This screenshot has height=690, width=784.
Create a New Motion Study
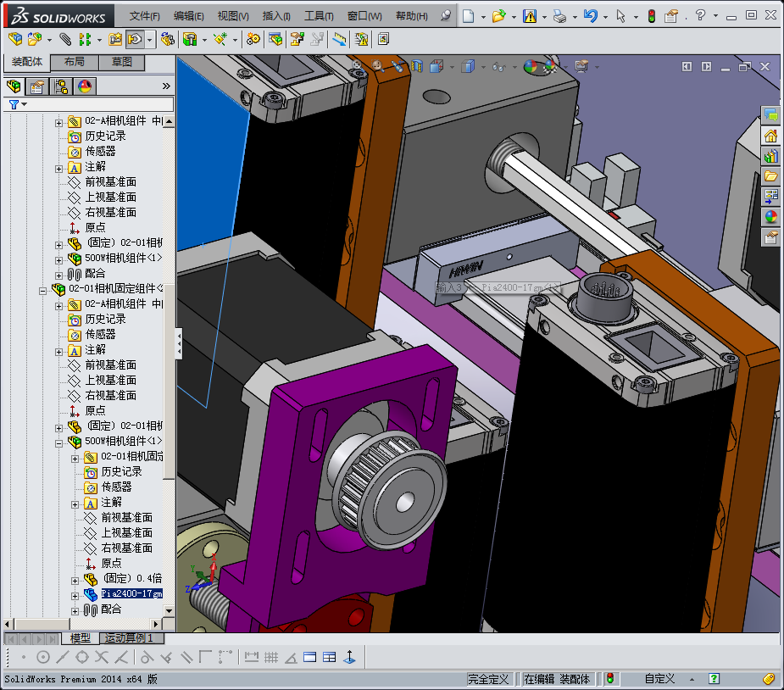tap(253, 39)
